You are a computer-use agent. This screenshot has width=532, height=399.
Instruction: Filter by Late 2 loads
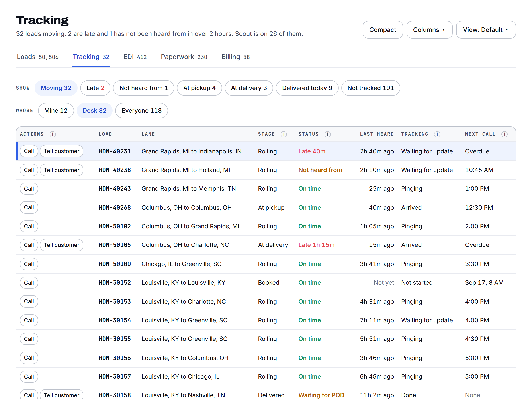click(x=95, y=88)
